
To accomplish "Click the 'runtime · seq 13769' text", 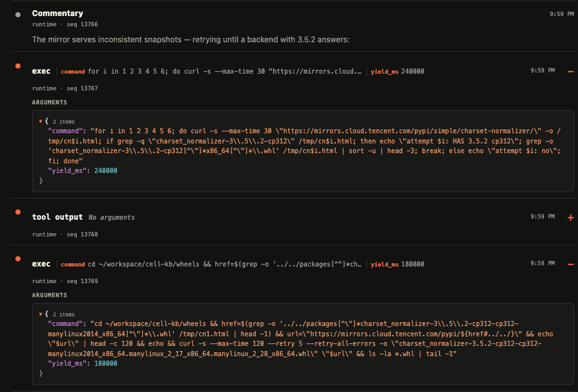I will 65,281.
